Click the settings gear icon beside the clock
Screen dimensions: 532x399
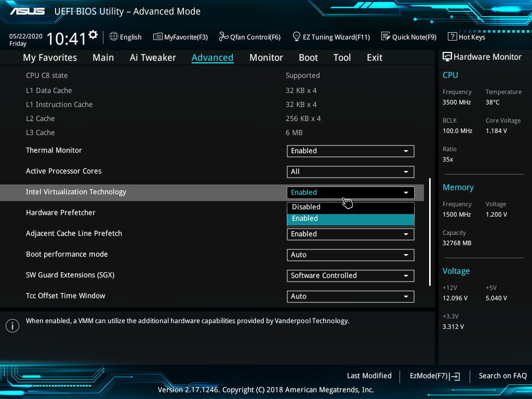click(x=93, y=35)
